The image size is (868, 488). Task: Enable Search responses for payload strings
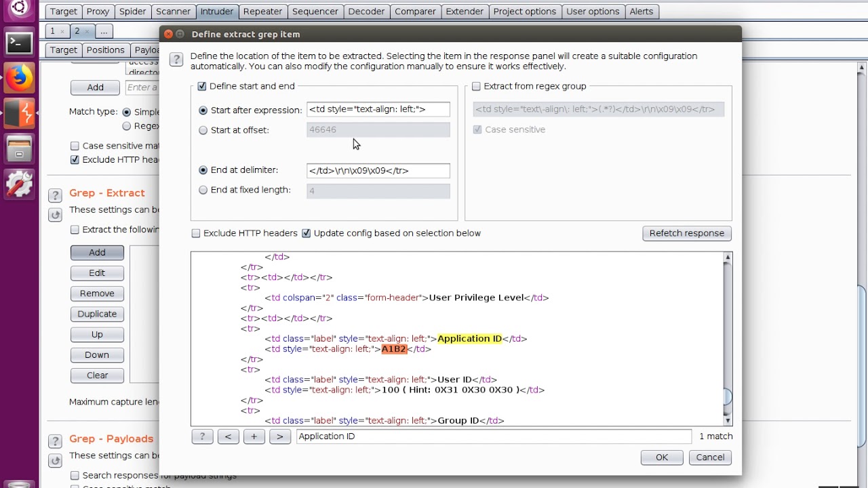pyautogui.click(x=75, y=475)
